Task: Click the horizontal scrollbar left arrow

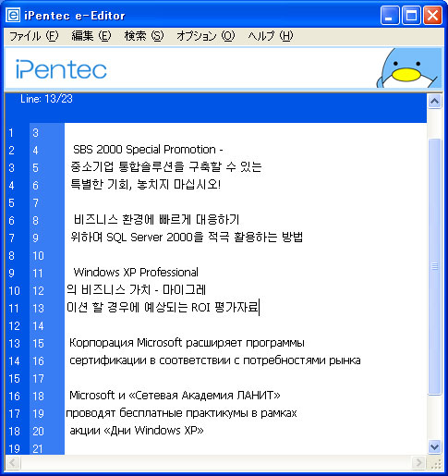Action: click(13, 462)
